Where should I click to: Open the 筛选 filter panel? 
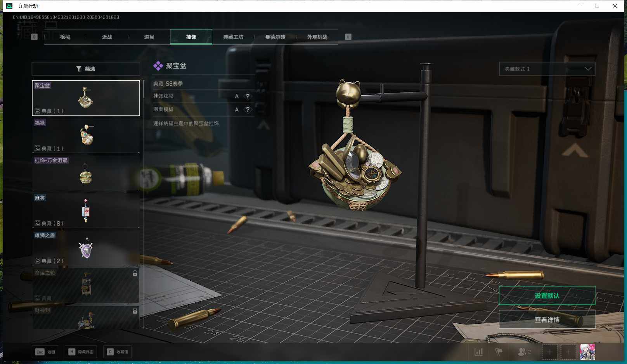click(x=86, y=69)
